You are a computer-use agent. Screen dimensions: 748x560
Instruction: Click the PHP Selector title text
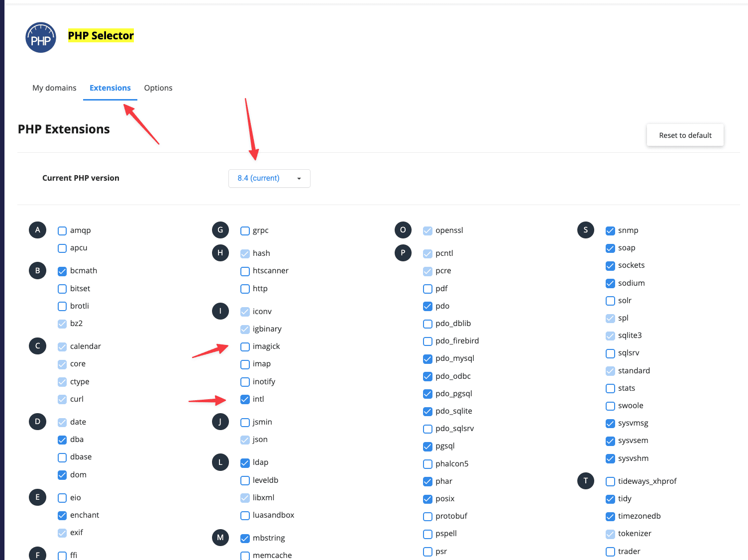[101, 36]
